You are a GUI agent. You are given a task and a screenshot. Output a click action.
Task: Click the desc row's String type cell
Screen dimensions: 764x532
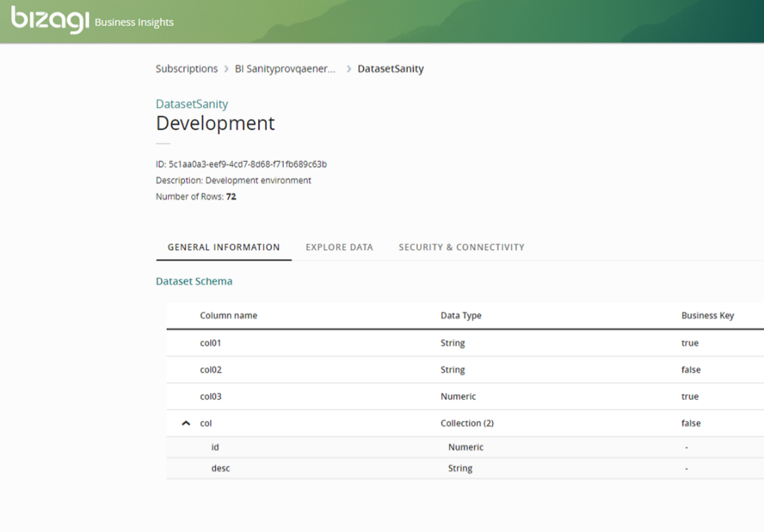click(460, 468)
